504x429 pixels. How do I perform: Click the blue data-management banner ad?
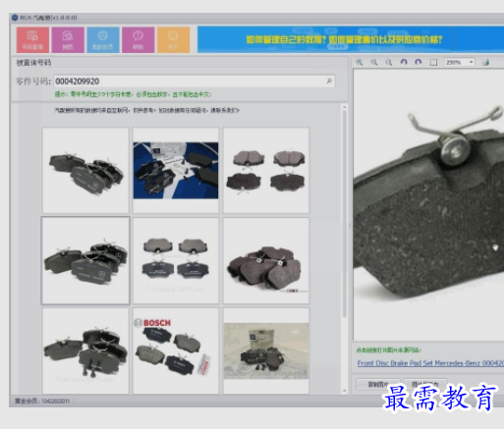[351, 39]
